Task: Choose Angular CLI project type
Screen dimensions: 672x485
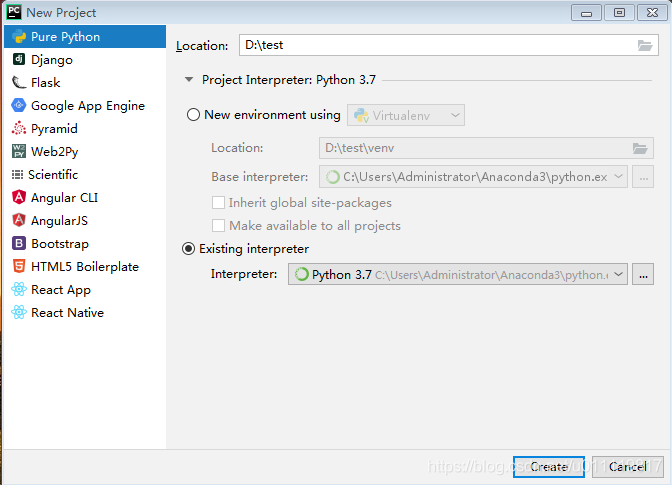Action: coord(85,197)
